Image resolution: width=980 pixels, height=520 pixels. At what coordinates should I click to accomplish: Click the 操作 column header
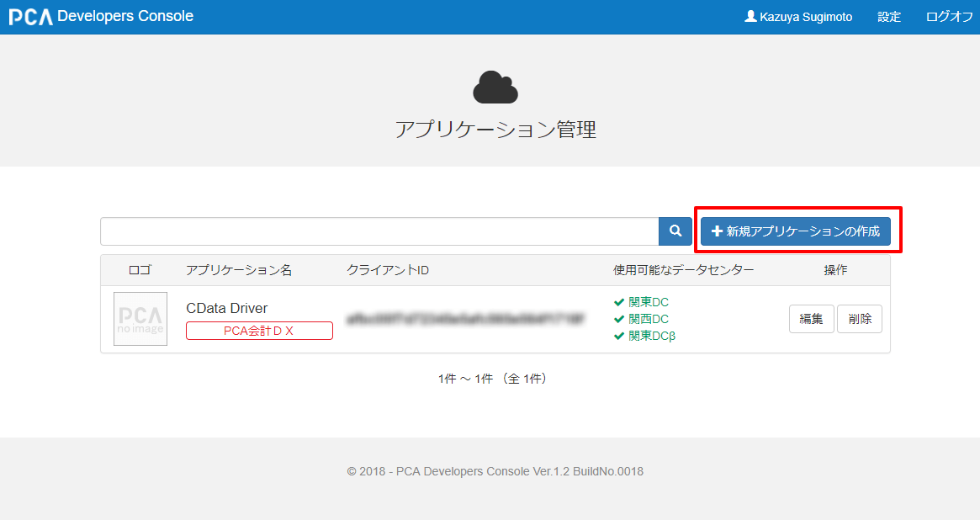pyautogui.click(x=835, y=270)
